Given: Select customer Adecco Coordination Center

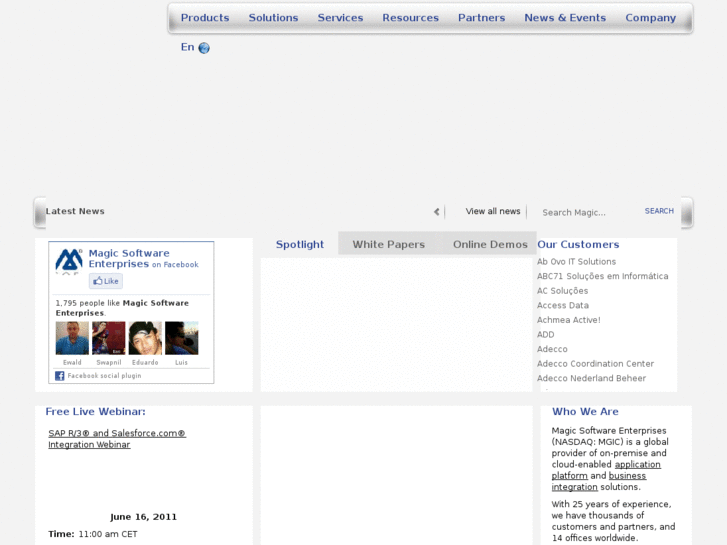Looking at the screenshot, I should 595,364.
